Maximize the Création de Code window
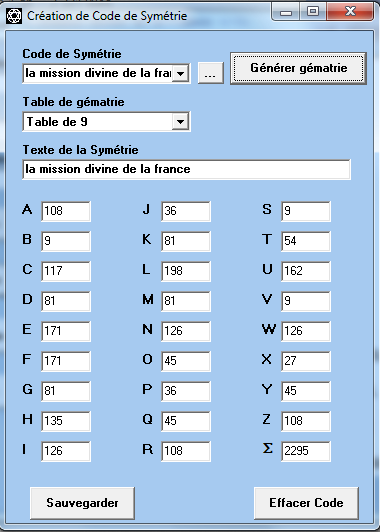Screen dimensions: 380x532 (313, 13)
